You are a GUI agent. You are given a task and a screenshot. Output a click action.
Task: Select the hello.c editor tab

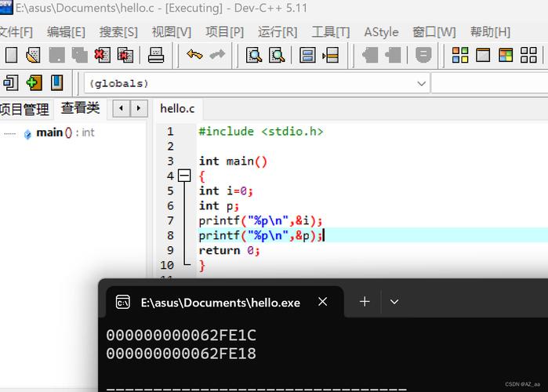pos(177,109)
